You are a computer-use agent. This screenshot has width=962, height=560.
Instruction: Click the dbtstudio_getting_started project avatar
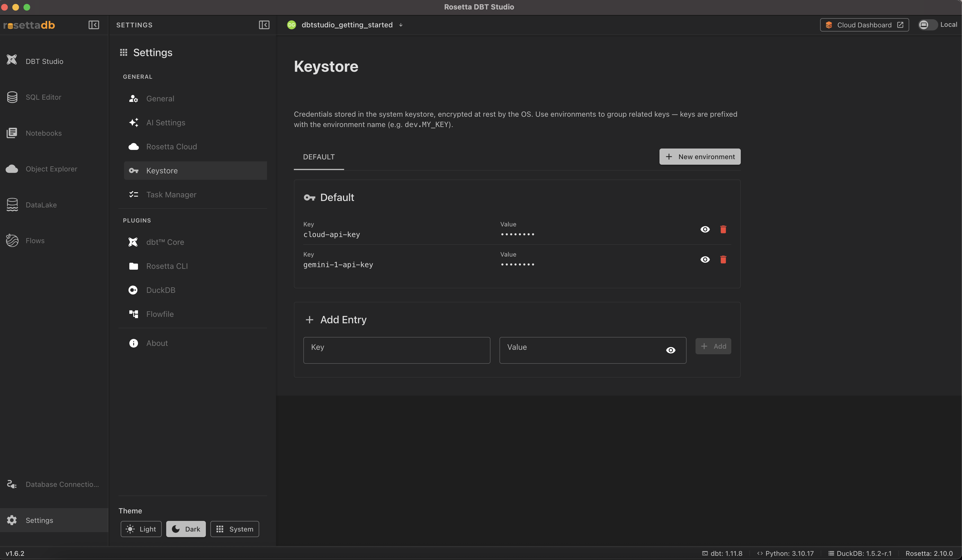coord(291,25)
